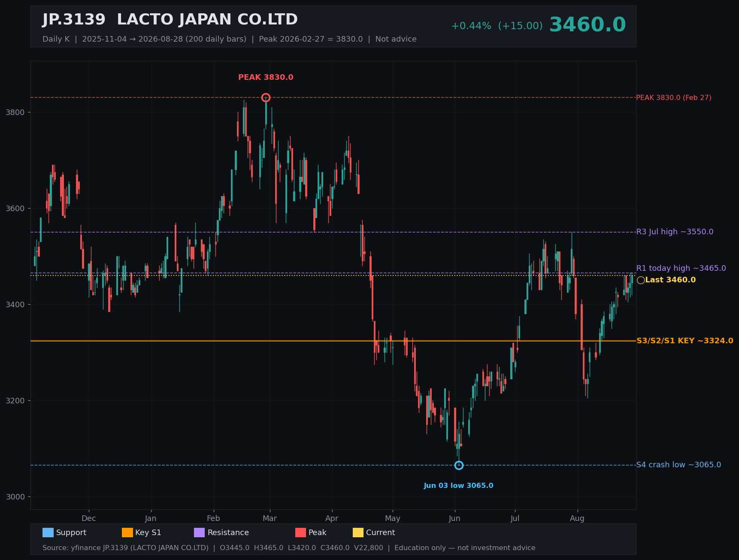Click the "Apr" x-axis label

pyautogui.click(x=332, y=518)
